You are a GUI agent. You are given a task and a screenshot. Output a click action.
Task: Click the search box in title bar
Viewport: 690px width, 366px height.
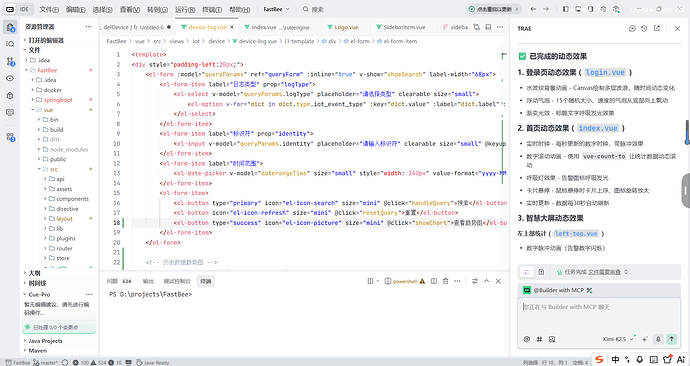tap(313, 9)
